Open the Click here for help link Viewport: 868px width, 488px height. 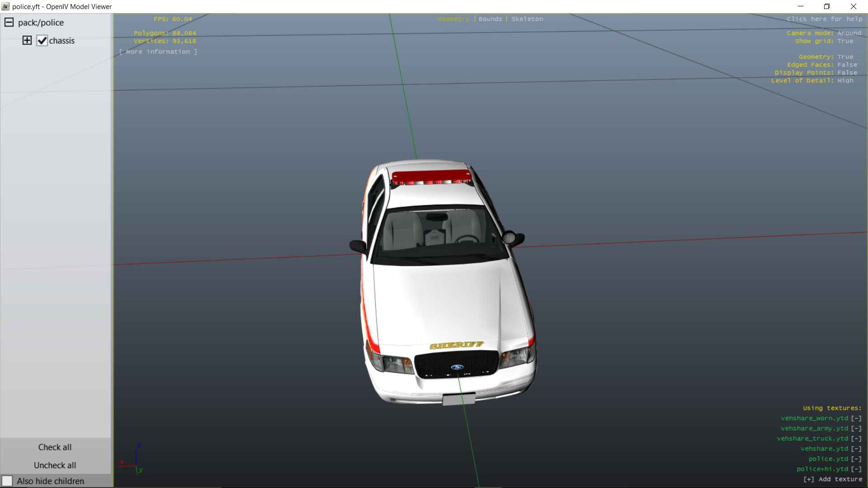pos(824,19)
